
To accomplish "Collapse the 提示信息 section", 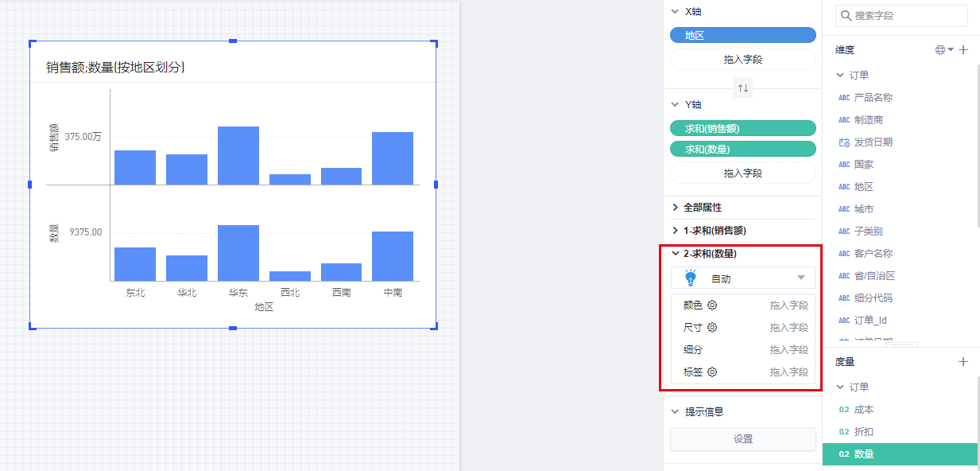I will pos(676,412).
